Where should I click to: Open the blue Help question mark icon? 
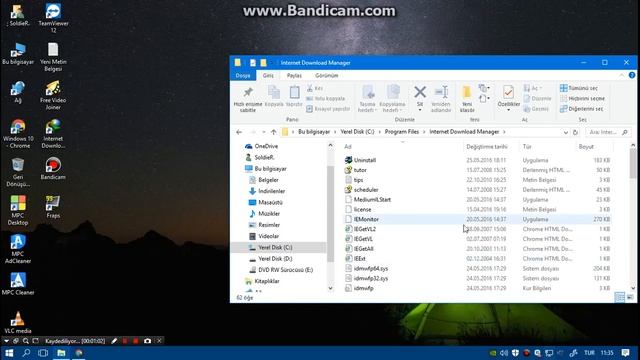tap(632, 75)
